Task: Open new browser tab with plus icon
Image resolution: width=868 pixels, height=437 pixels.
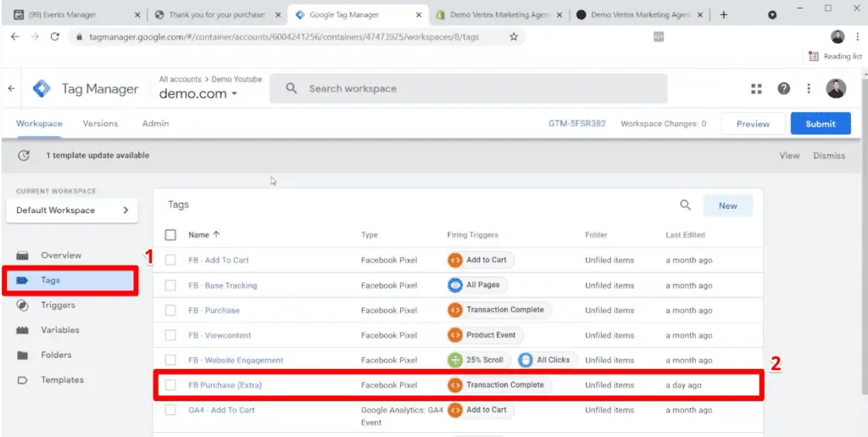Action: (724, 15)
